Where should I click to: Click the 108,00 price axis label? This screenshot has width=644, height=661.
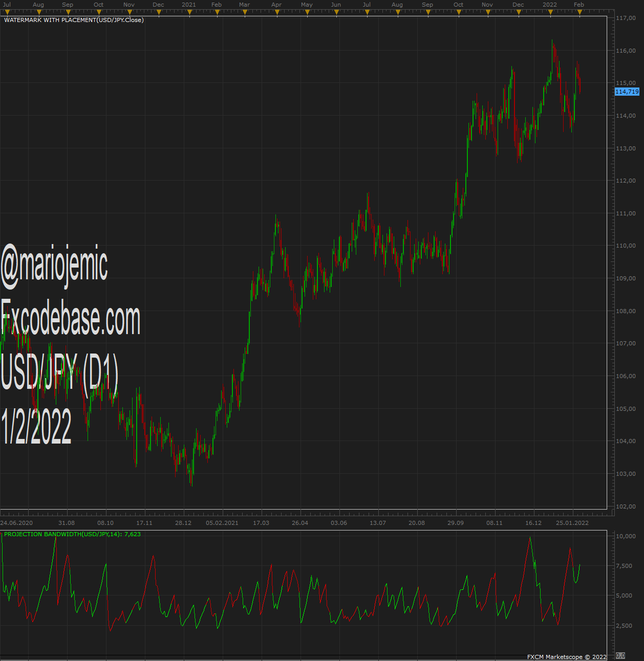[x=626, y=311]
